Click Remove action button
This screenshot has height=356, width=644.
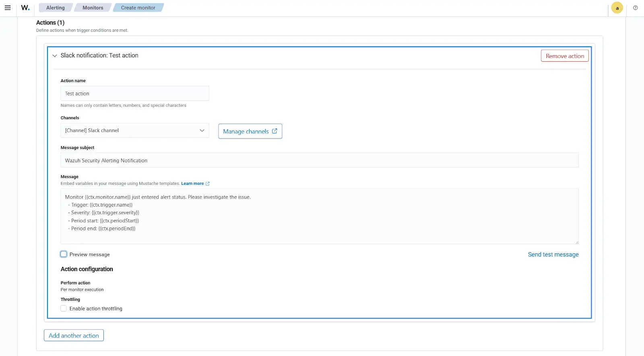(x=565, y=56)
